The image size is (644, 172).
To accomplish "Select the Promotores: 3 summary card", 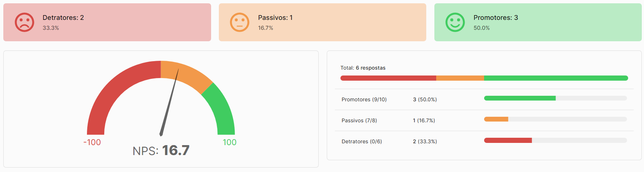I will (x=538, y=22).
